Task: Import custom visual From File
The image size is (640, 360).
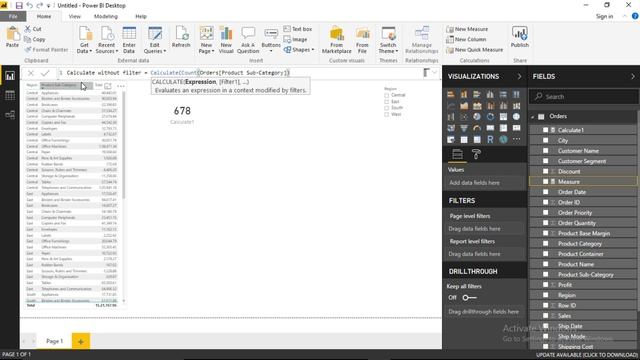Action: tap(362, 40)
